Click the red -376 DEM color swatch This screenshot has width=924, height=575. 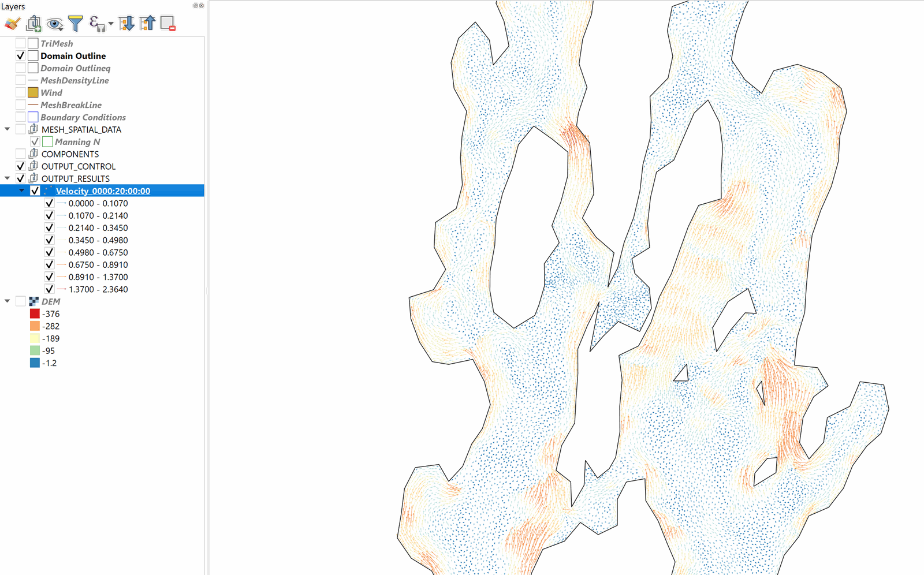35,314
